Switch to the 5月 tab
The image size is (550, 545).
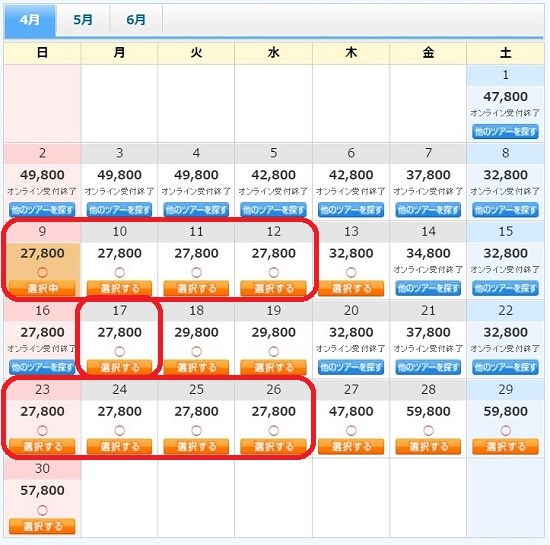[x=83, y=20]
